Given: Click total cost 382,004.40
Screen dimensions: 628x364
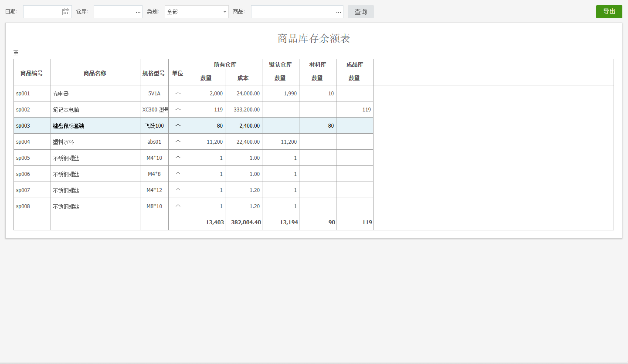Looking at the screenshot, I should tap(246, 222).
